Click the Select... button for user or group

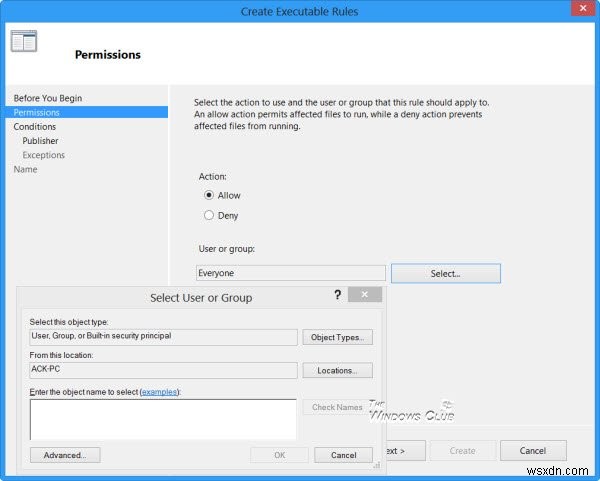point(446,274)
